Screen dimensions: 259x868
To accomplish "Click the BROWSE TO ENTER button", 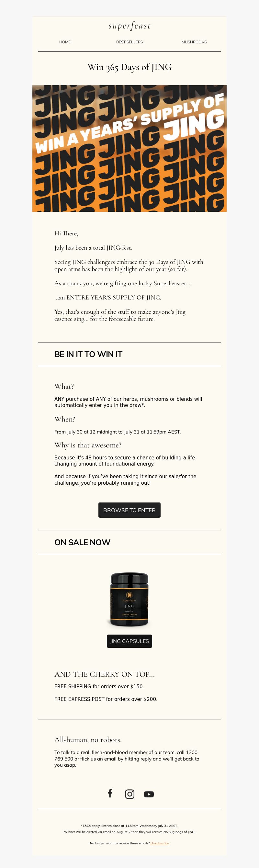I will (130, 510).
